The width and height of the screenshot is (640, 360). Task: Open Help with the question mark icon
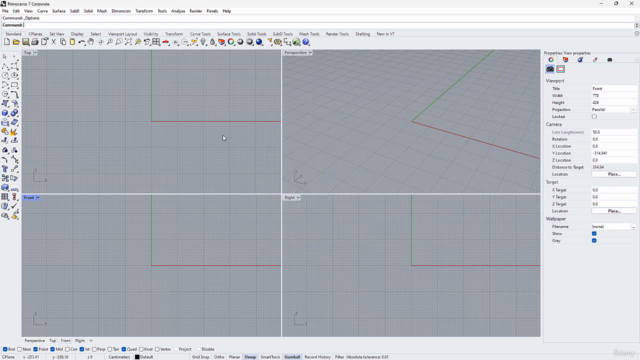[x=306, y=42]
